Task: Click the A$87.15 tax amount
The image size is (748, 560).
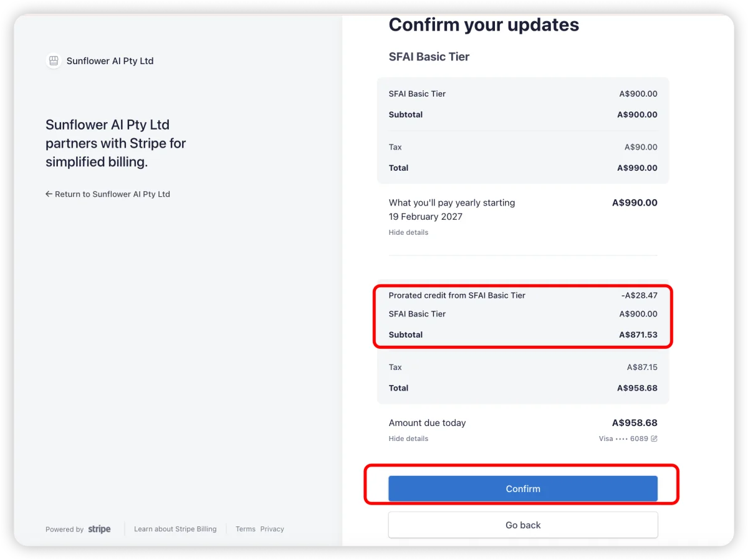Action: tap(642, 367)
